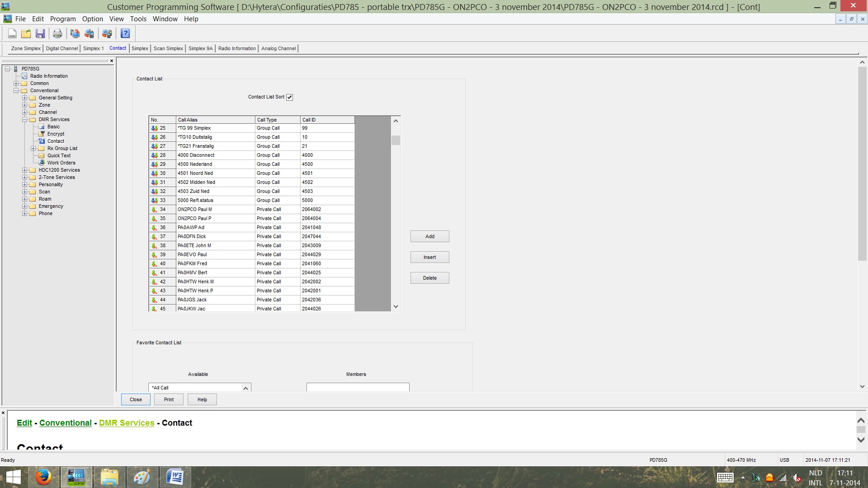
Task: Switch to the Scan Simplex tab
Action: pos(168,48)
